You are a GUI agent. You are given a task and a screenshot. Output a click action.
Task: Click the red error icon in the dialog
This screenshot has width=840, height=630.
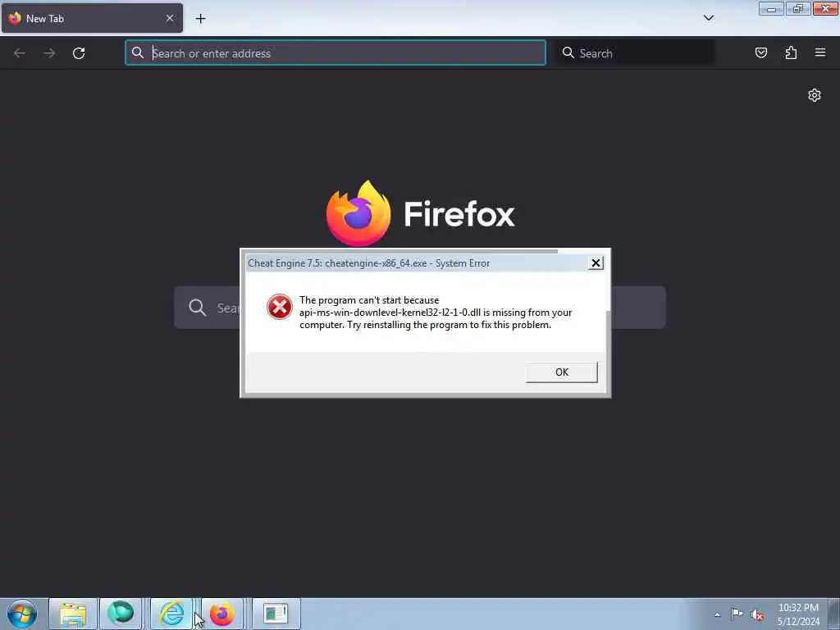coord(280,307)
